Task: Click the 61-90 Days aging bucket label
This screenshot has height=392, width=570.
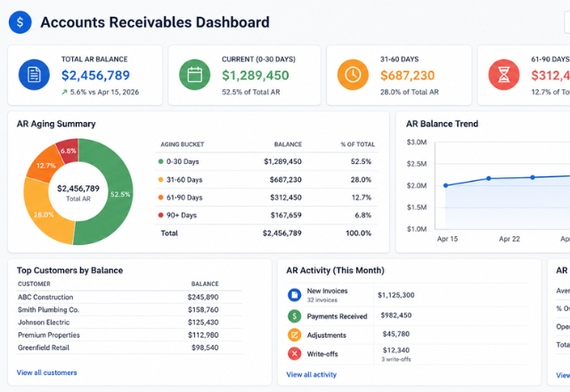Action: [184, 198]
